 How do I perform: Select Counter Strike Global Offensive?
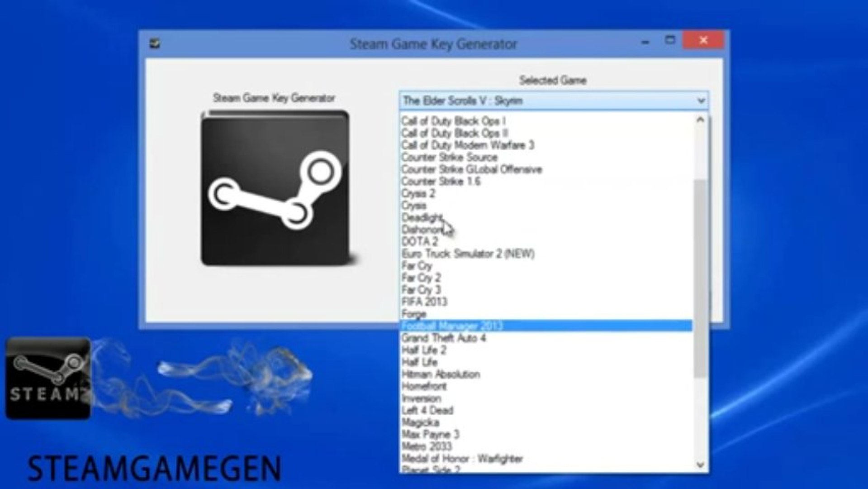[x=472, y=169]
